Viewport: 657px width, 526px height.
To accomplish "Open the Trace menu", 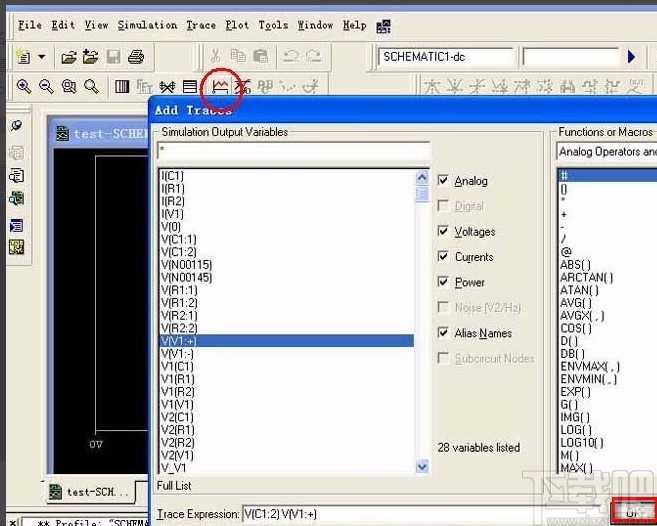I will pyautogui.click(x=200, y=25).
